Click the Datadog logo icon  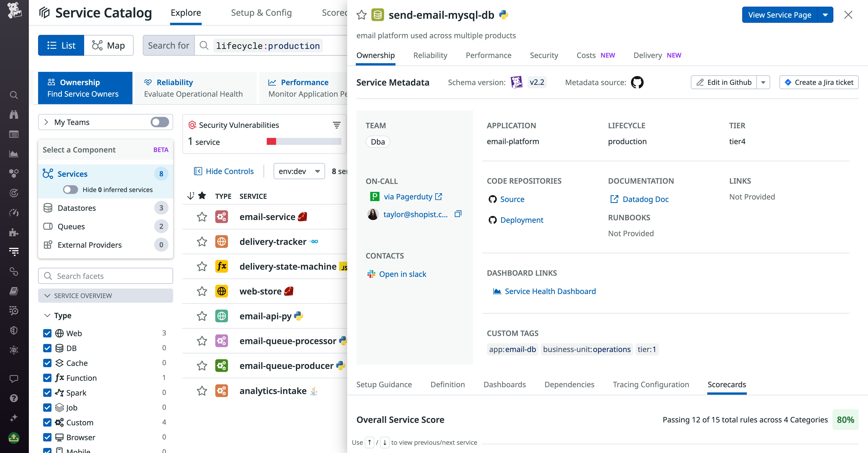coord(14,10)
